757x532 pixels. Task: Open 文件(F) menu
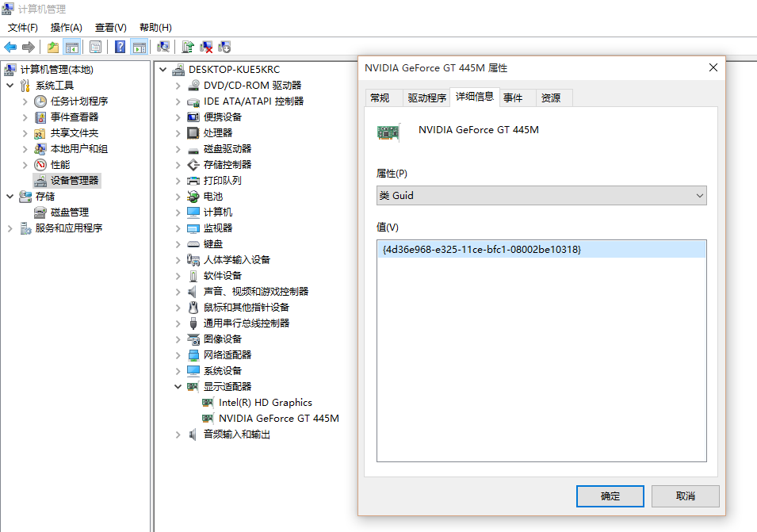click(x=23, y=28)
